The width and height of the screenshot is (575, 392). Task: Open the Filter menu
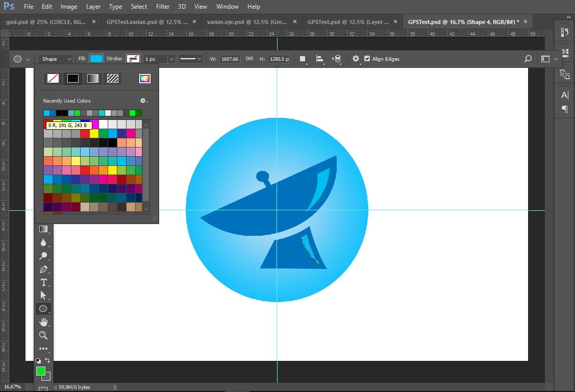pos(163,7)
